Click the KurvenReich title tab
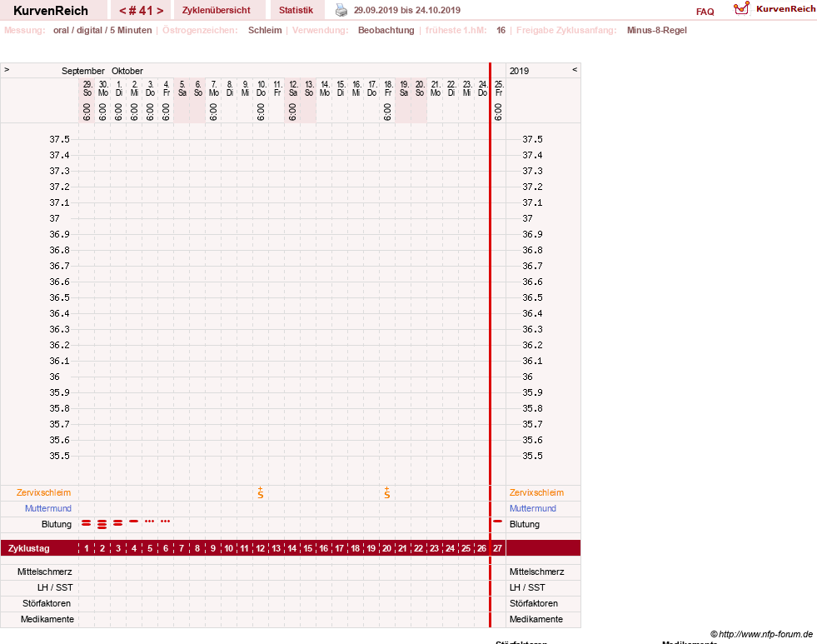 [x=51, y=11]
